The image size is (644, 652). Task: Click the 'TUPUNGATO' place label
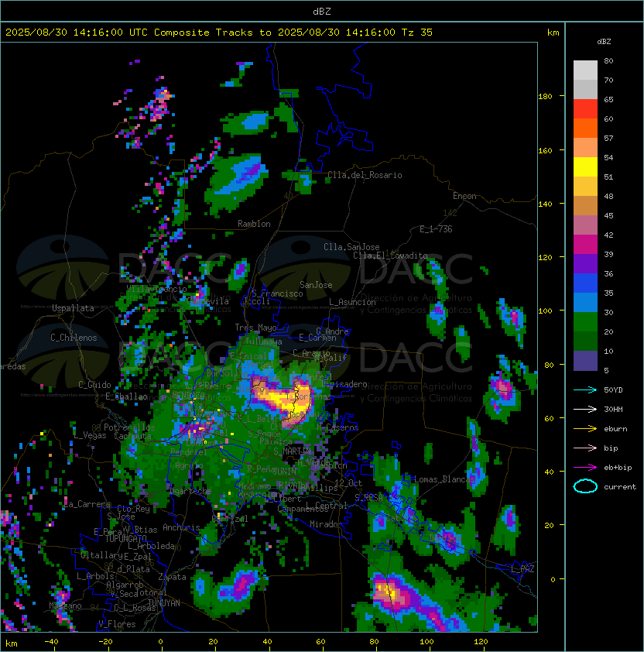(125, 539)
